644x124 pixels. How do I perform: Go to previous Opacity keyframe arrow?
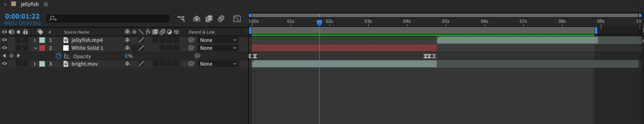(x=4, y=56)
